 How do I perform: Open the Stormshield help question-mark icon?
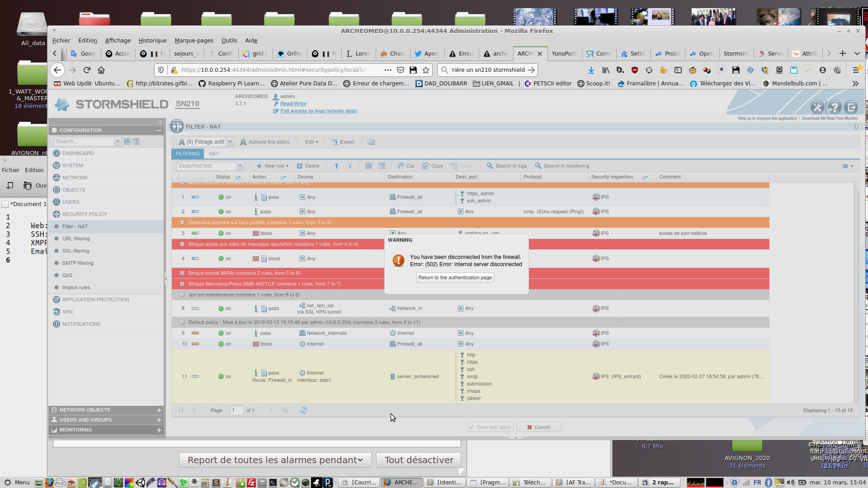(x=835, y=107)
